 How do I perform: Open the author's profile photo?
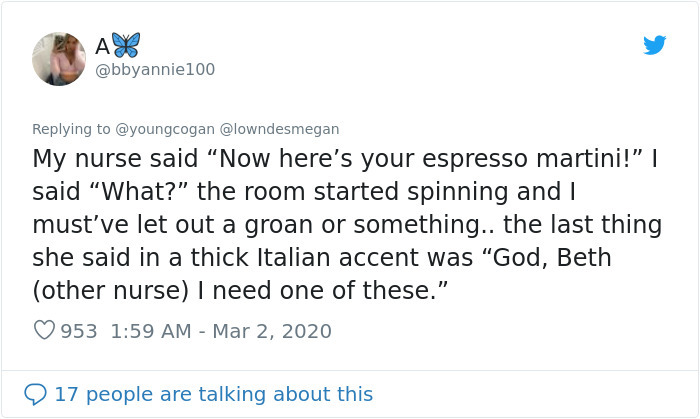point(59,58)
